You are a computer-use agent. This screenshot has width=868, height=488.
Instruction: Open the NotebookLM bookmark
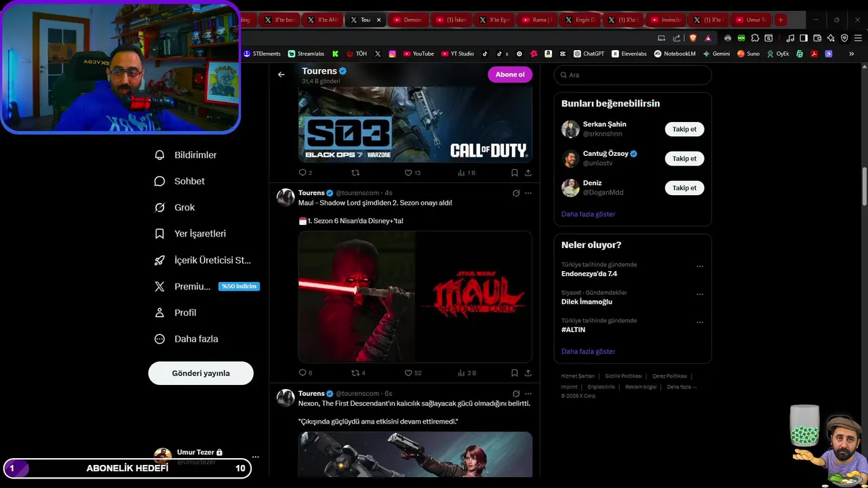tap(675, 54)
